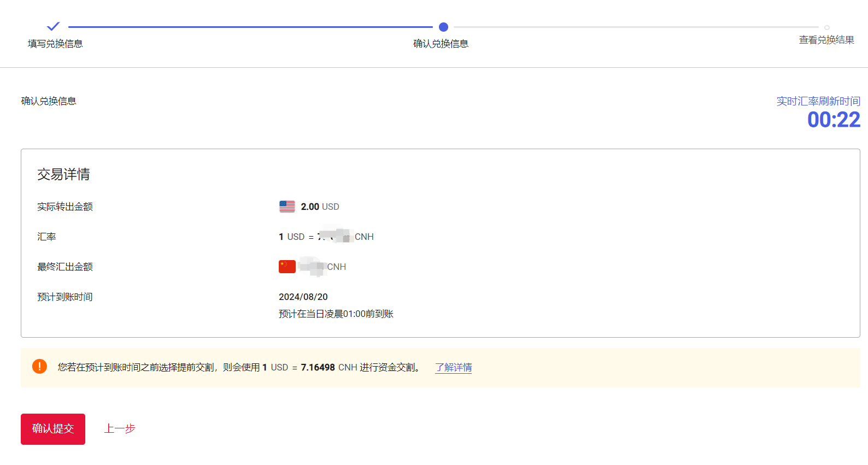Select the 确认兑换信息 current step dot
868x465 pixels.
pos(443,27)
